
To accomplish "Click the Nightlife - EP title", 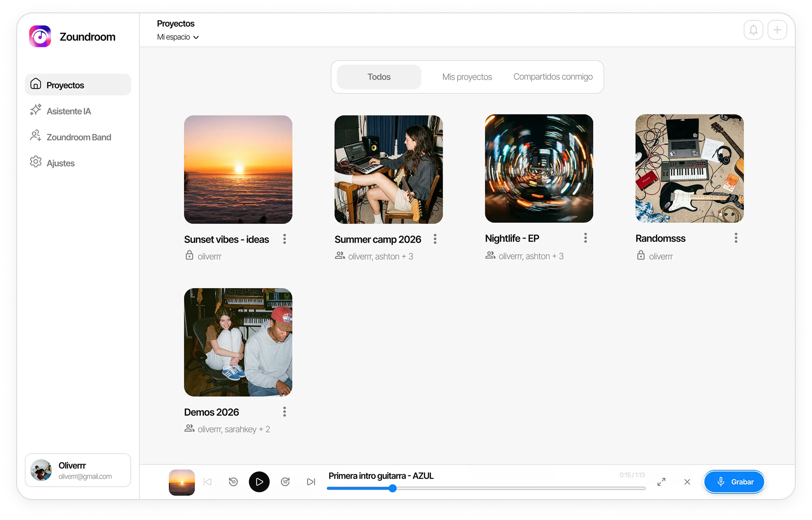I will coord(512,238).
